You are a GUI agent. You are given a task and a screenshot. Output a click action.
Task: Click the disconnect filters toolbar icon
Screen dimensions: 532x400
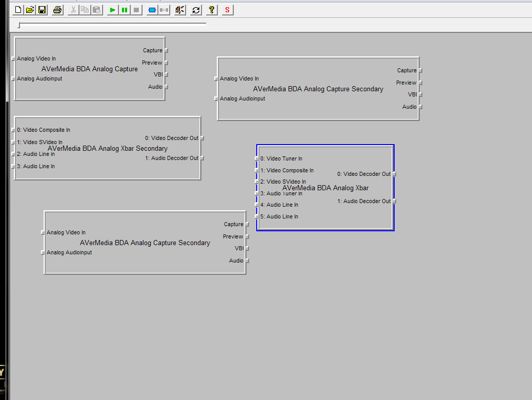point(164,10)
